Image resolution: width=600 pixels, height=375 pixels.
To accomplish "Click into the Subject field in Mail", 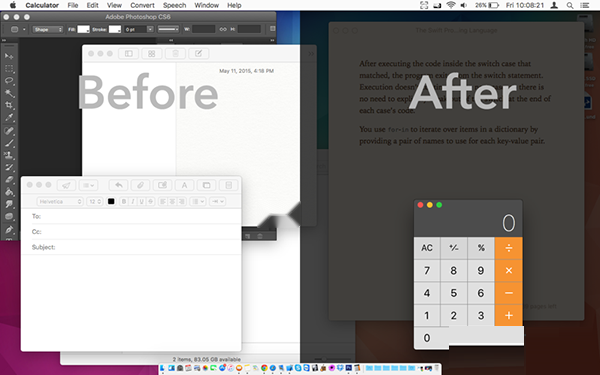I will [131, 247].
